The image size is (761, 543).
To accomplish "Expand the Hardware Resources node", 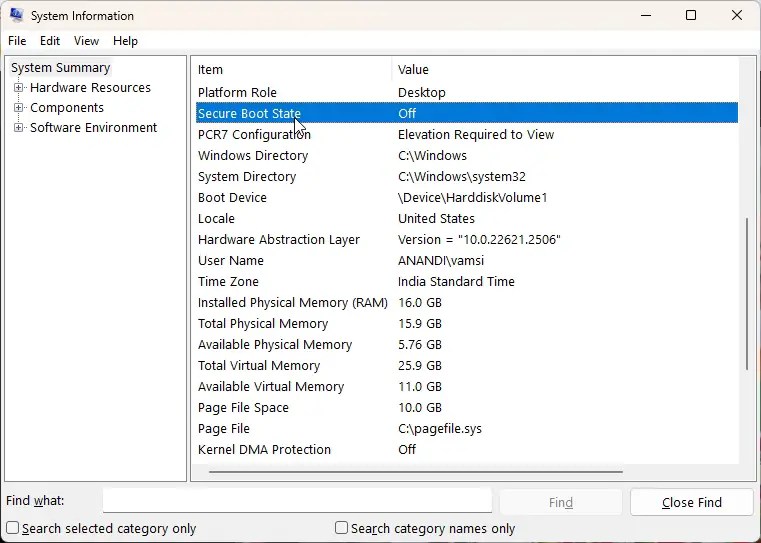I will (x=18, y=87).
